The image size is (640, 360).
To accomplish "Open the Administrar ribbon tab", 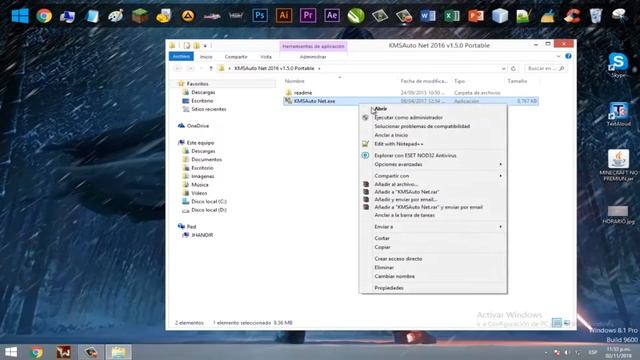I will [313, 57].
